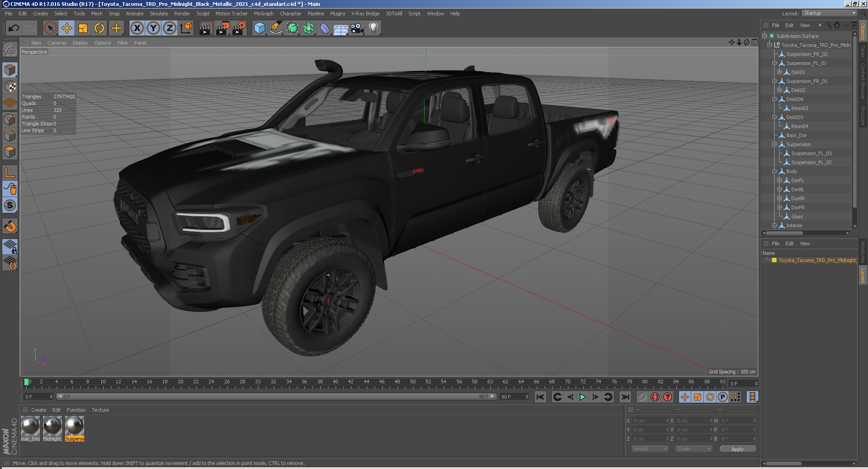Toggle Point Level Animation dots icon

pyautogui.click(x=735, y=397)
